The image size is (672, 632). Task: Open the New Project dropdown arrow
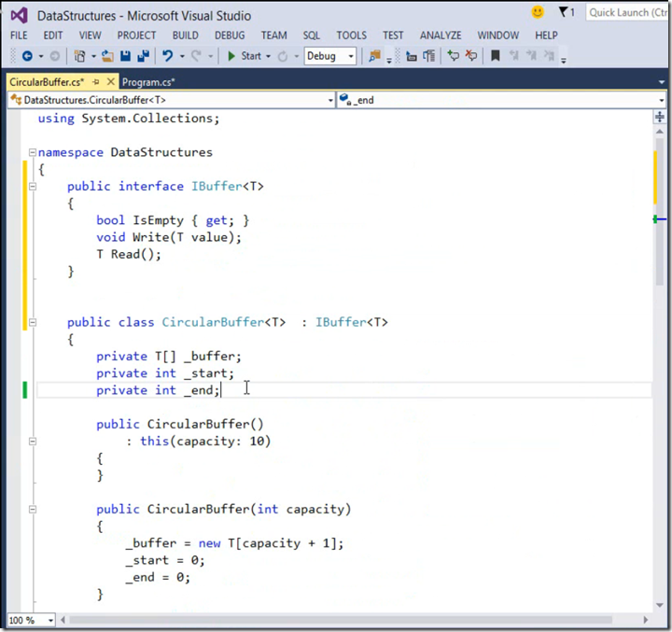[x=93, y=57]
